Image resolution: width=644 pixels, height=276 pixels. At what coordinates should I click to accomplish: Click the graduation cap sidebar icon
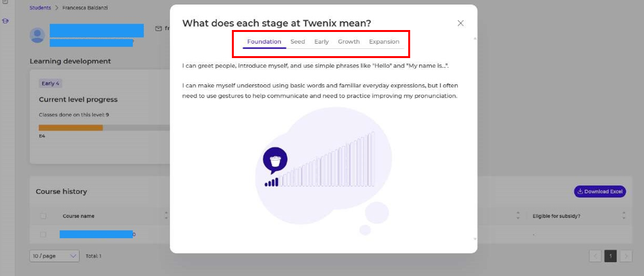click(6, 21)
